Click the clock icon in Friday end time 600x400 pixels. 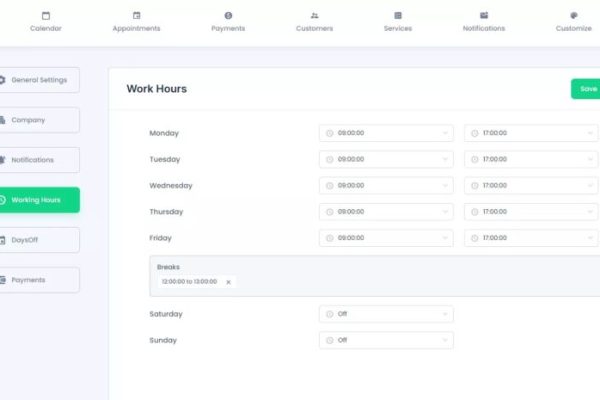(x=474, y=238)
